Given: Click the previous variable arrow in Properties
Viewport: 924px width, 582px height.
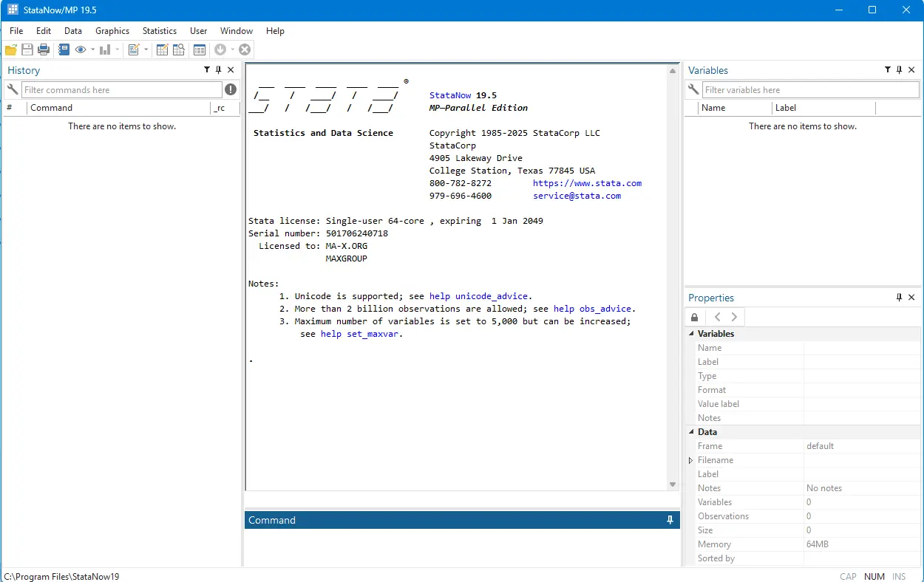Looking at the screenshot, I should 717,317.
